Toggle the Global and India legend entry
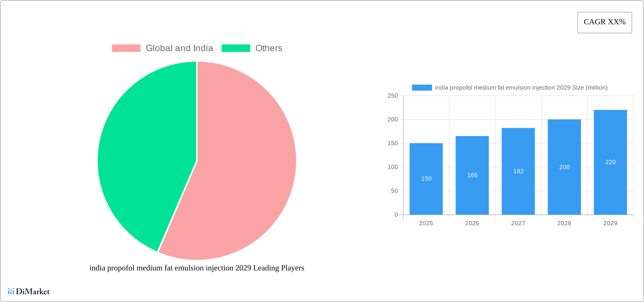 pyautogui.click(x=162, y=48)
